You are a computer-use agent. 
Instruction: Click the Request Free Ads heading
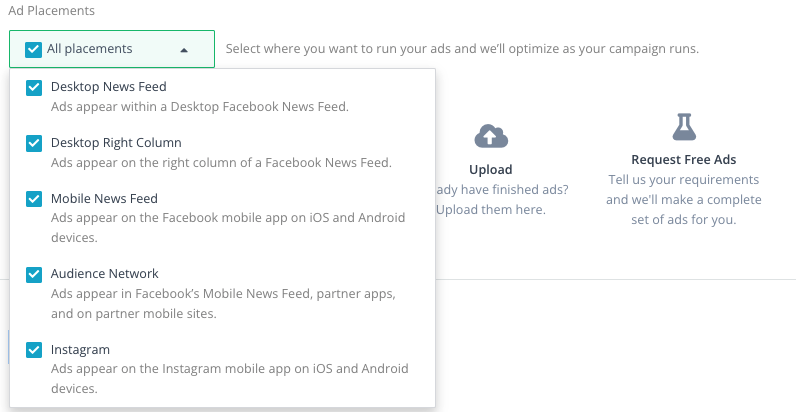[684, 159]
